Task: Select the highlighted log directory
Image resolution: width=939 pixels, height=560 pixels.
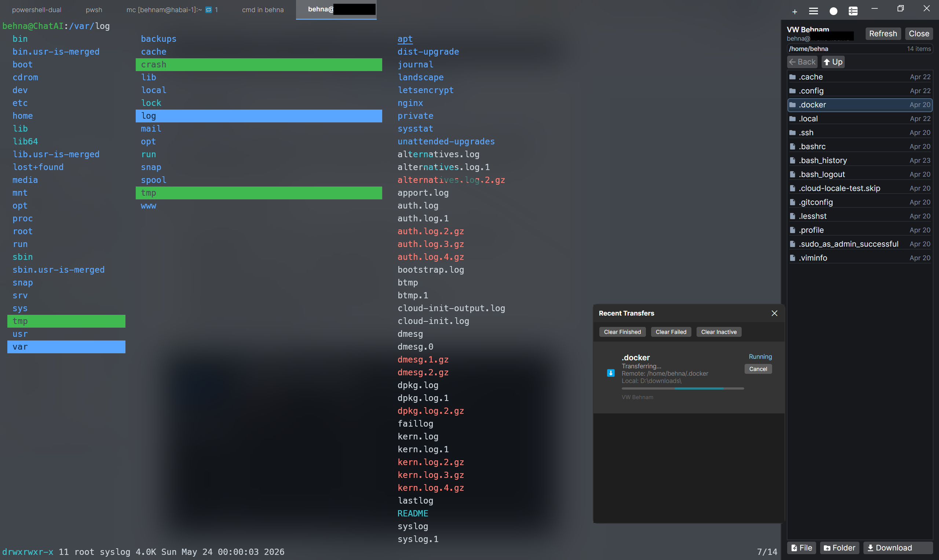Action: (259, 116)
